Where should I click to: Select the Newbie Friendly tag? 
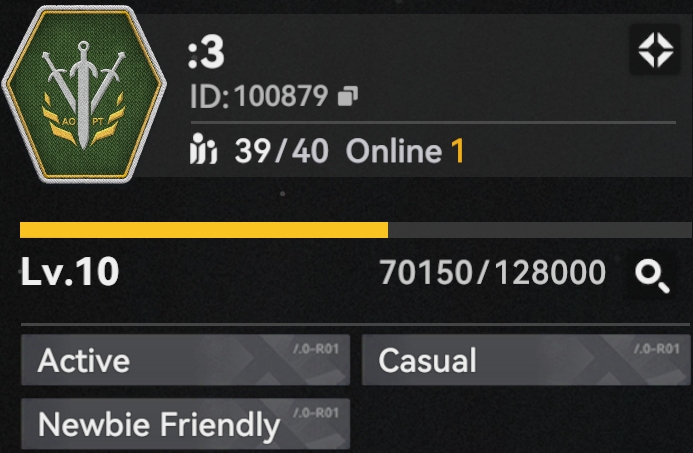coord(186,424)
